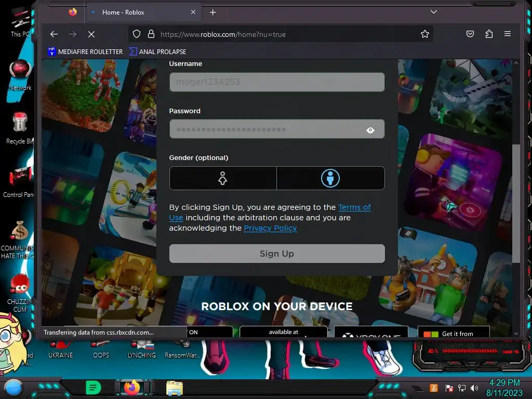The height and width of the screenshot is (399, 532).
Task: List all tabs with the chevron
Action: coord(434,12)
